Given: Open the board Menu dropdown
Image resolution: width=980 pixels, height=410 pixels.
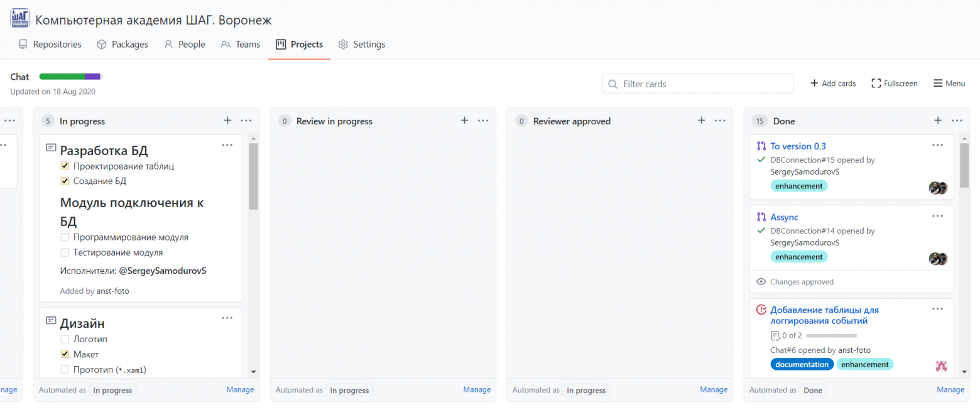Looking at the screenshot, I should pos(949,83).
